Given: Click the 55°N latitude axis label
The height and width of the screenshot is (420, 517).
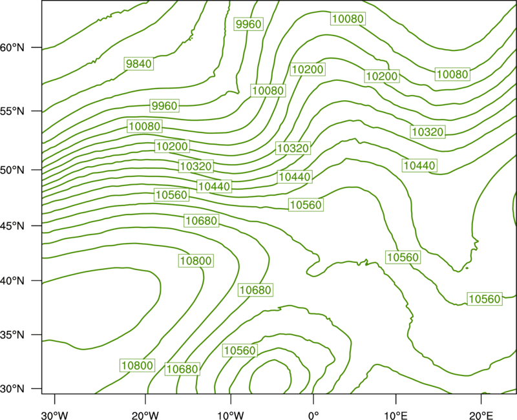Looking at the screenshot, I should [12, 111].
